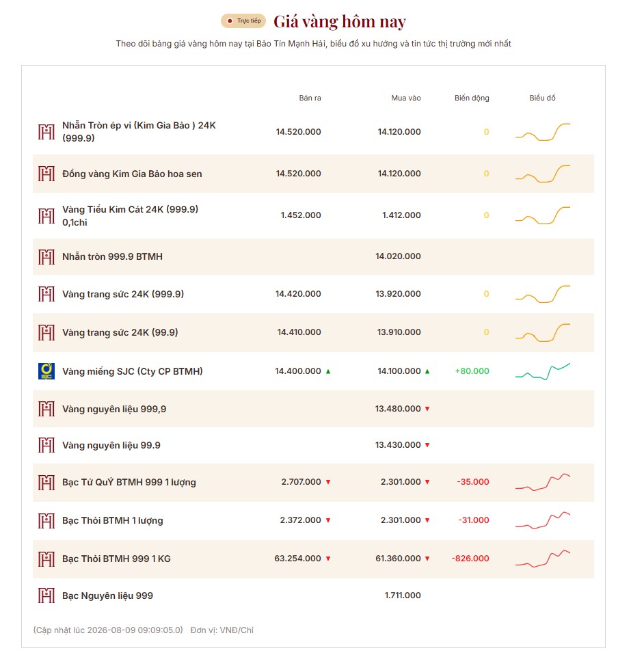
Task: Click BTMH logo beside Bạc Nguyên liệu 999
Action: point(46,595)
